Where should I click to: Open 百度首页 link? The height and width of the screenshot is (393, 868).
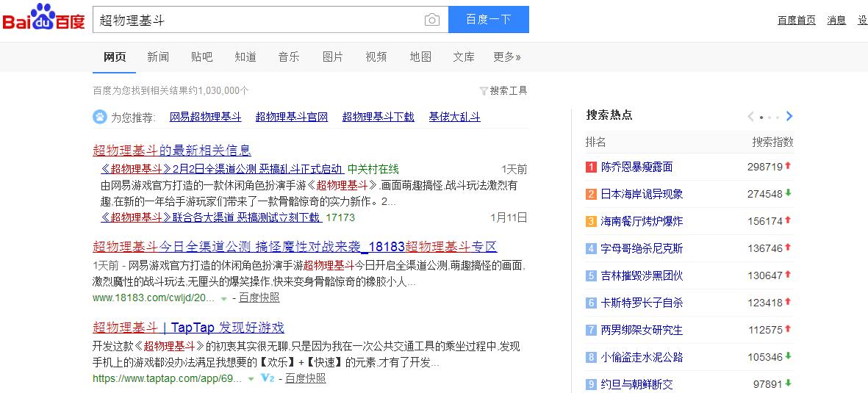797,20
